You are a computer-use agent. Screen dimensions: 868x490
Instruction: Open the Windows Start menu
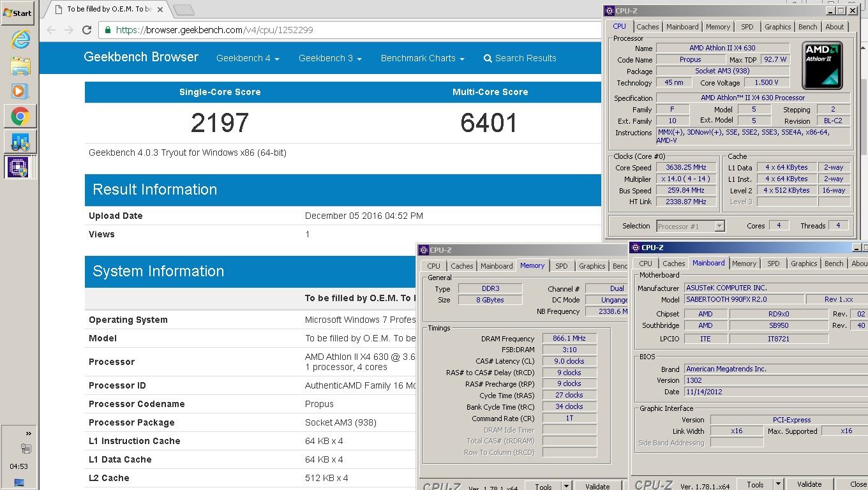(x=18, y=13)
